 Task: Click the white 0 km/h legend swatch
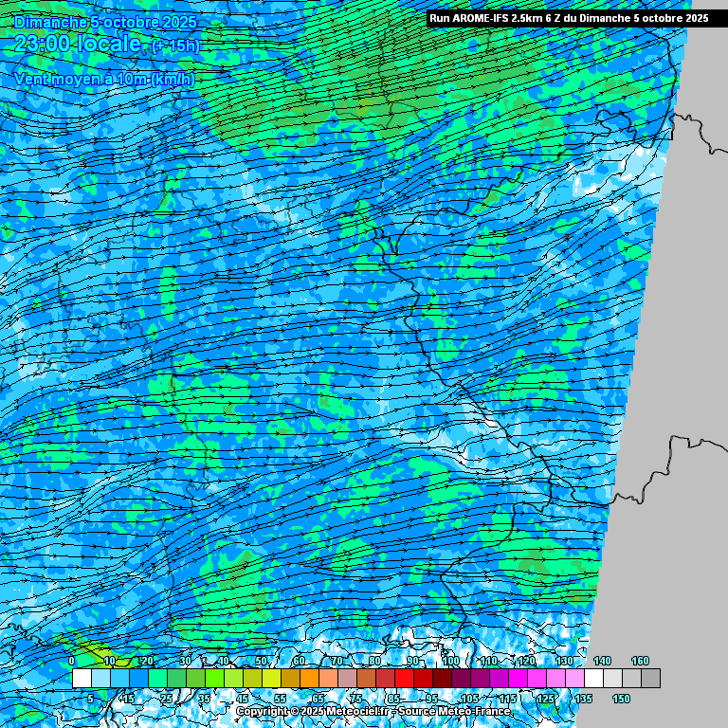tap(82, 679)
